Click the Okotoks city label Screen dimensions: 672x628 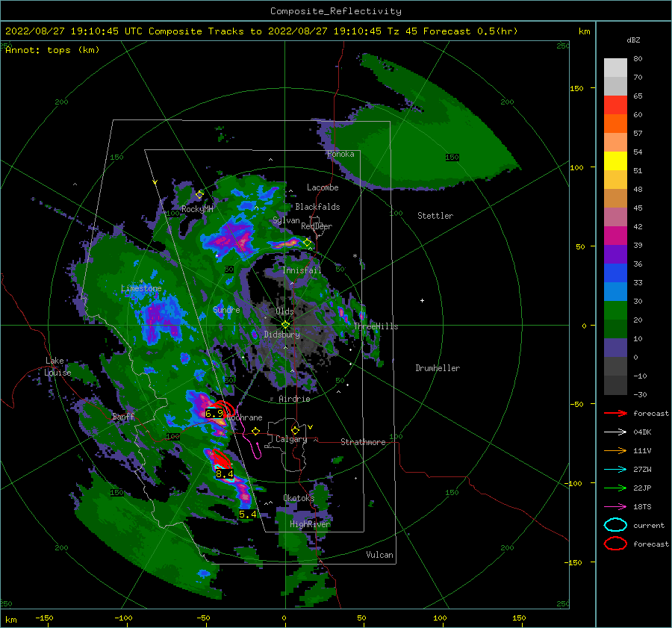coord(299,498)
